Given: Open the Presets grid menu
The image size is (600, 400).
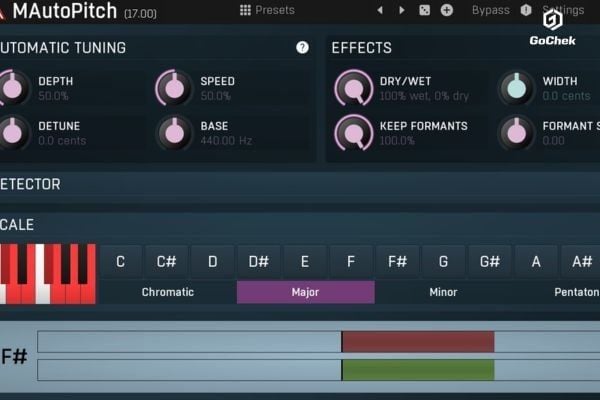Looking at the screenshot, I should 266,10.
